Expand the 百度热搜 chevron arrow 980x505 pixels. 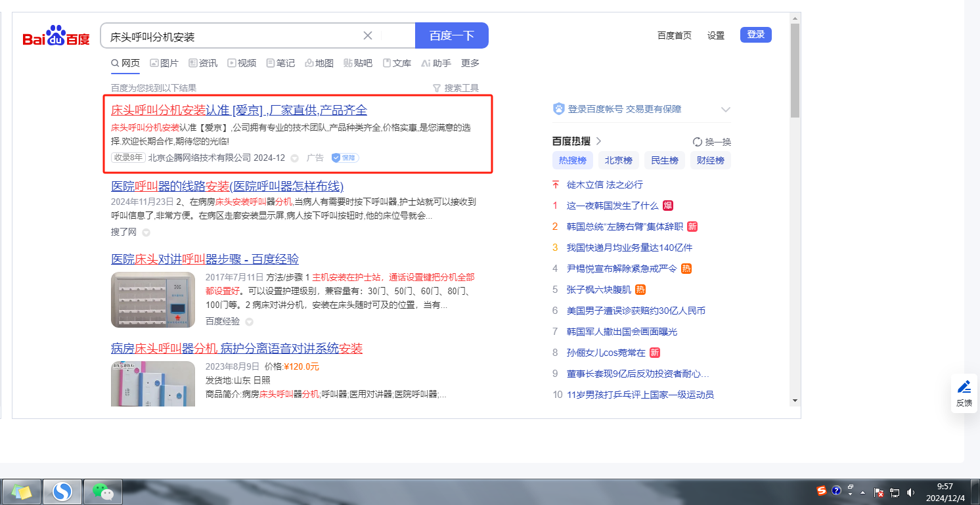click(598, 141)
